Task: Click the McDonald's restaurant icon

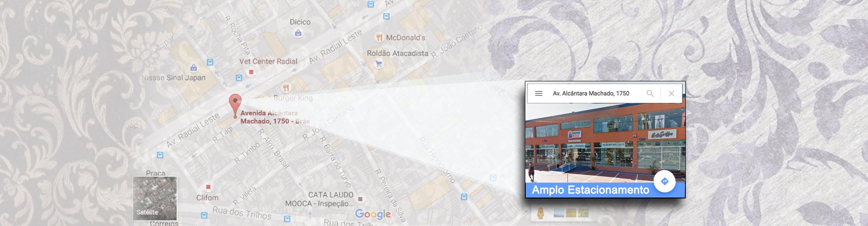Action: coord(379,38)
